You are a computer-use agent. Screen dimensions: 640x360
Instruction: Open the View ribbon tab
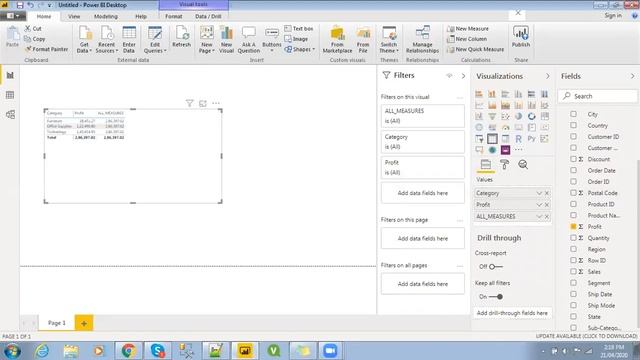pyautogui.click(x=74, y=16)
